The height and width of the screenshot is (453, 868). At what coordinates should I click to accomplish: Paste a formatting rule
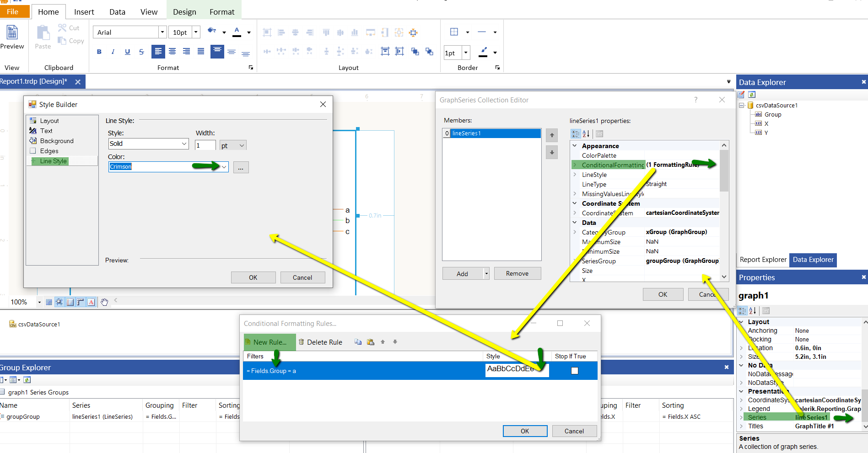coord(371,342)
